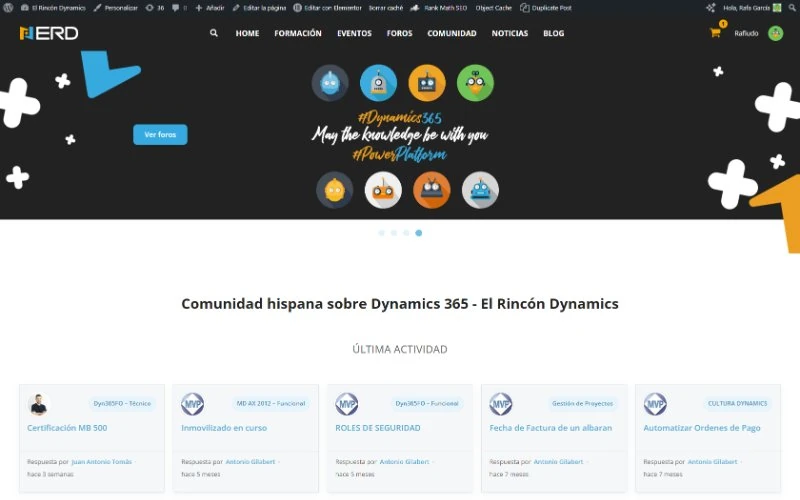Screen dimensions: 800x500
Task: Open Juan Antonio Tomás profile
Action: pos(102,462)
